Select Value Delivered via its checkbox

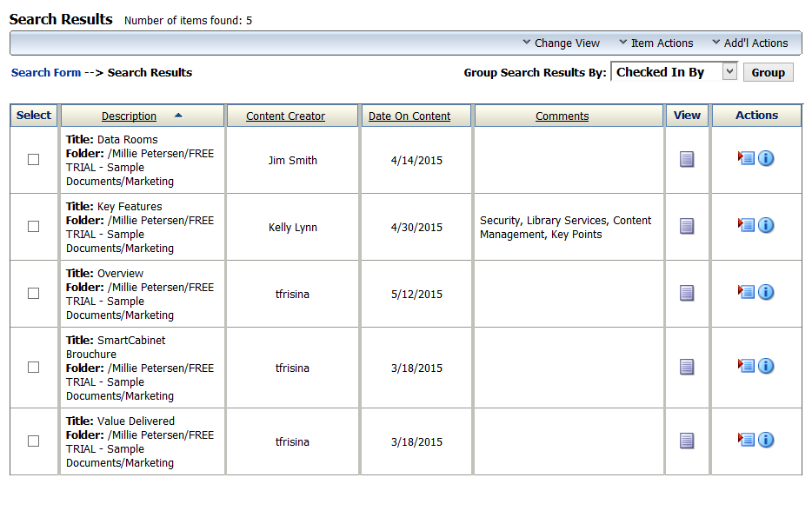point(33,441)
